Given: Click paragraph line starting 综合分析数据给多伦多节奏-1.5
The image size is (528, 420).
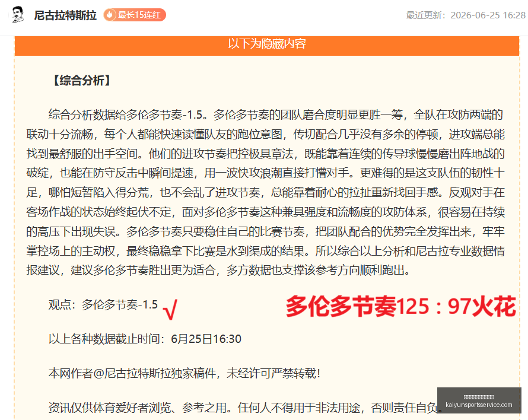Looking at the screenshot, I should pos(276,115).
